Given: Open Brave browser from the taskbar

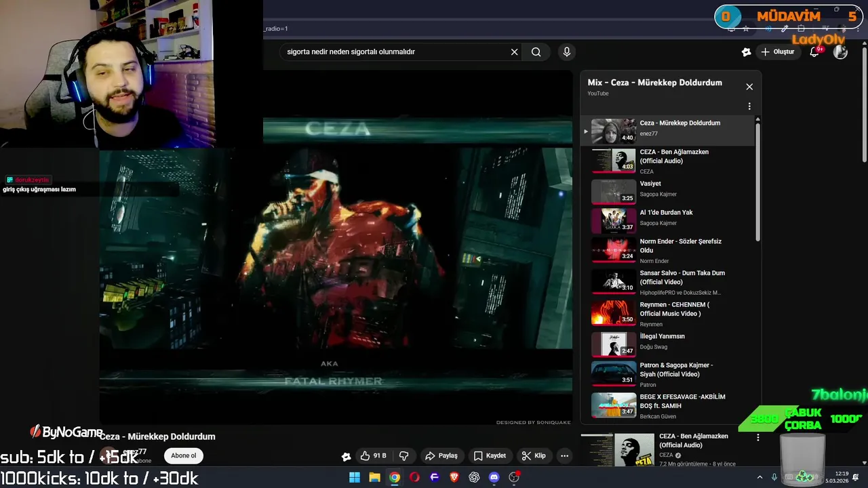Looking at the screenshot, I should (x=454, y=477).
